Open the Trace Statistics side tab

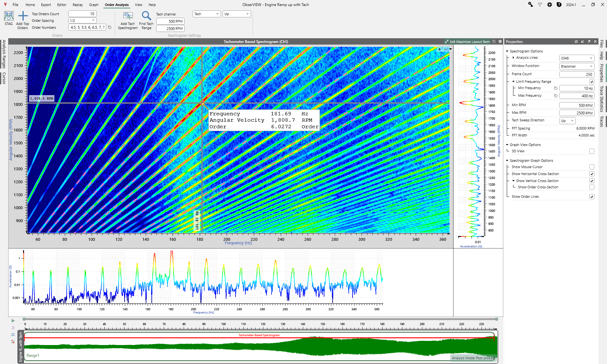(x=602, y=99)
